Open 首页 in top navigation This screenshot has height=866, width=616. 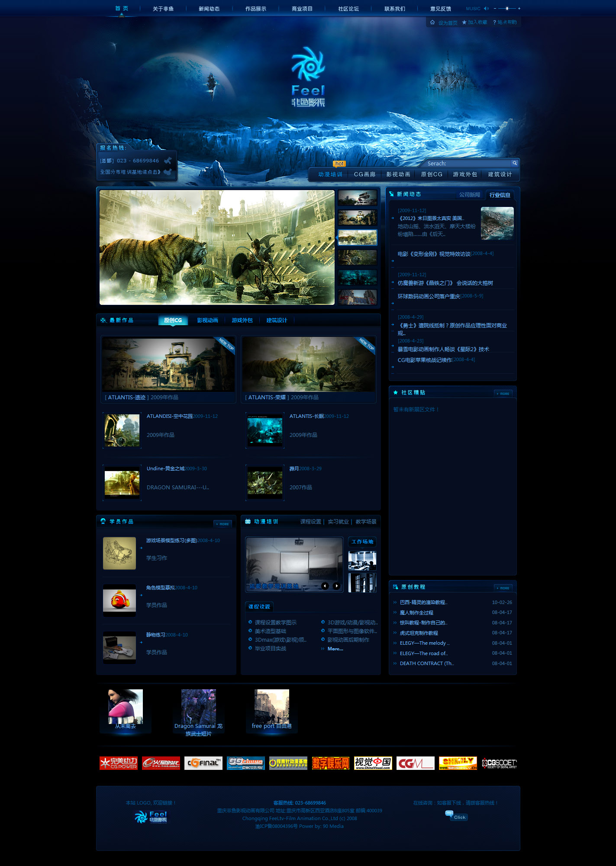tap(122, 9)
